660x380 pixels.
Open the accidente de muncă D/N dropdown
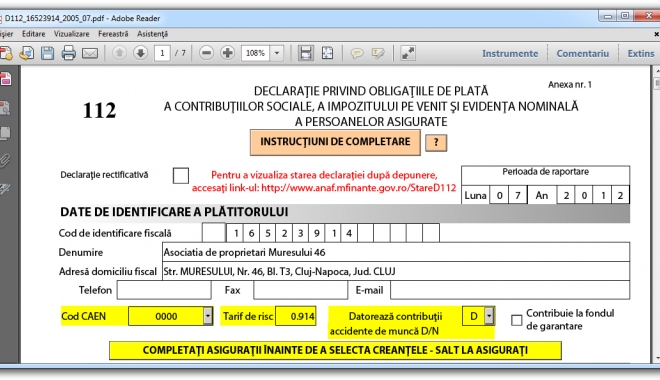489,316
